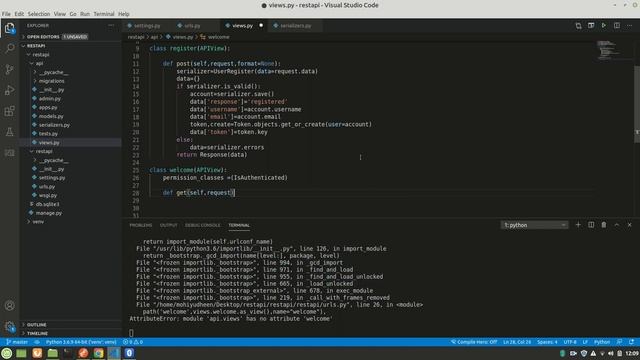Open Chrome from the taskbar
640x360 pixels.
coord(98,353)
